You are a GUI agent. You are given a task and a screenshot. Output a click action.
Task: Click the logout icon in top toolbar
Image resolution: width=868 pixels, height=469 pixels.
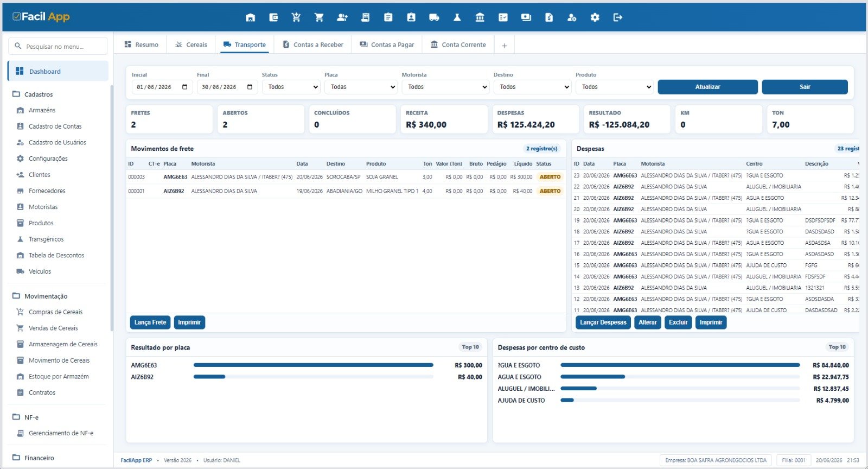618,17
